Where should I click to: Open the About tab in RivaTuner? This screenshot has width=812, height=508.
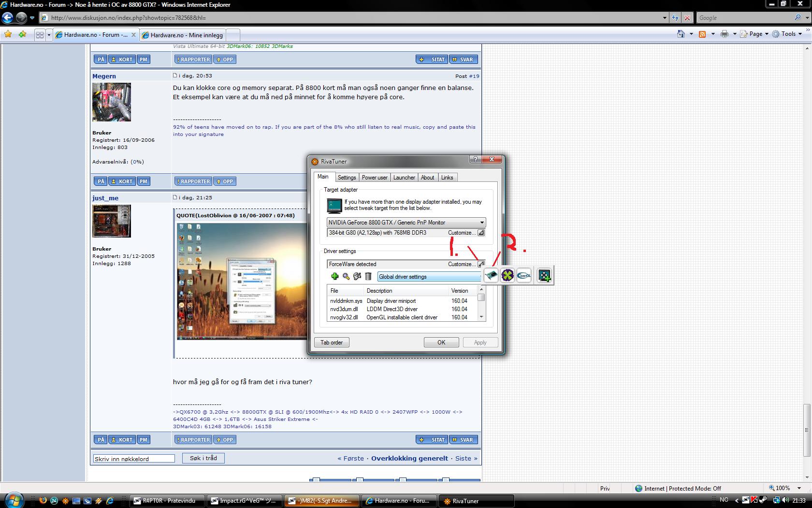click(x=427, y=178)
